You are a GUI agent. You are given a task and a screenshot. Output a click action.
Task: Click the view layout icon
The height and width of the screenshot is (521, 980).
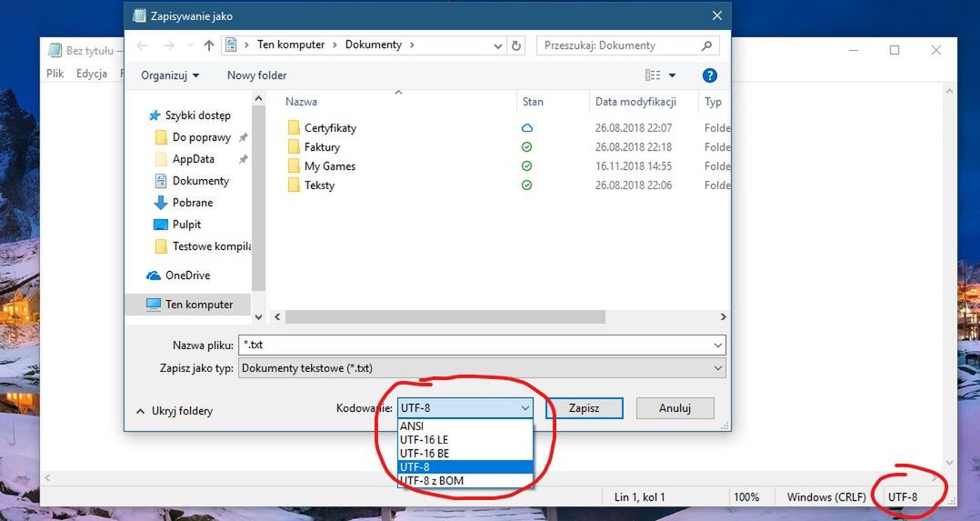tap(653, 75)
